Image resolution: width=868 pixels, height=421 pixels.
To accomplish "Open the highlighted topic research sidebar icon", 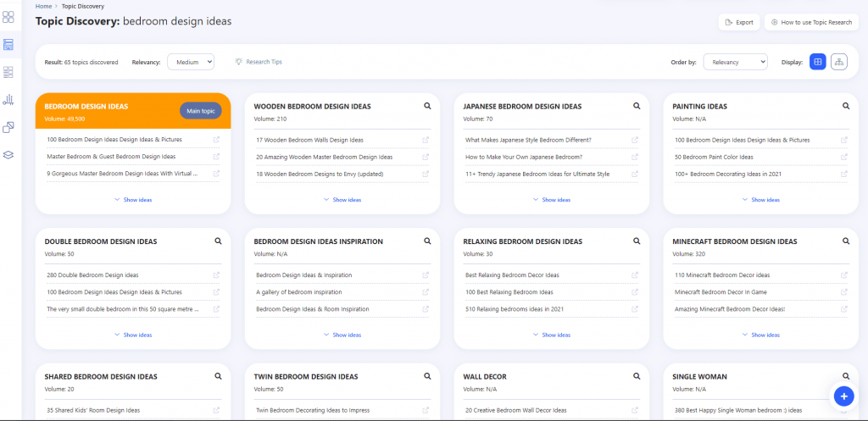I will tap(8, 45).
